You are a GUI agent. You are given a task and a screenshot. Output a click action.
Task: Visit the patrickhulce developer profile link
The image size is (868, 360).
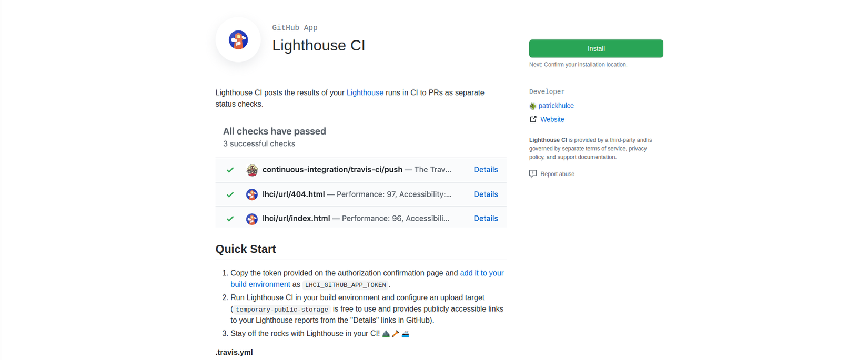[x=556, y=106]
